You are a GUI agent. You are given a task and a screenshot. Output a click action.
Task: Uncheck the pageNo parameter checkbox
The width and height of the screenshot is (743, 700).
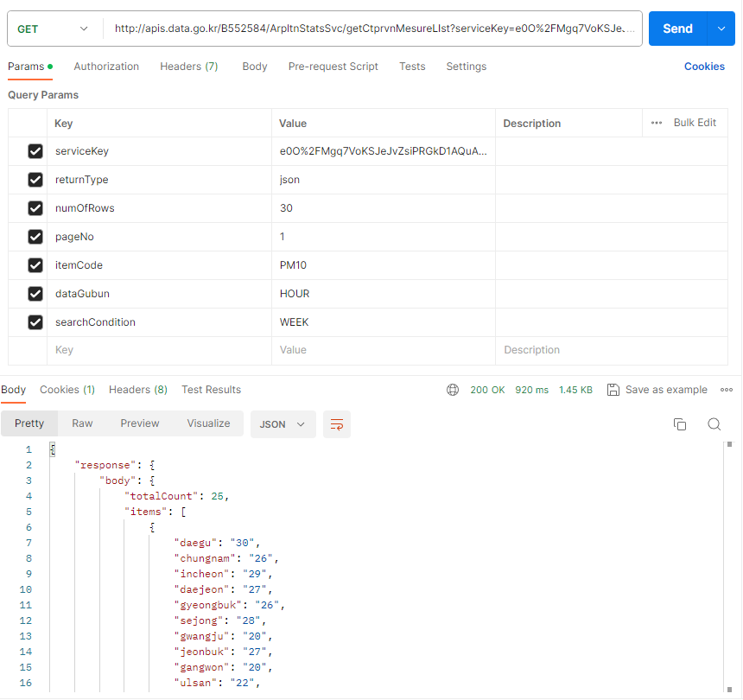coord(35,237)
